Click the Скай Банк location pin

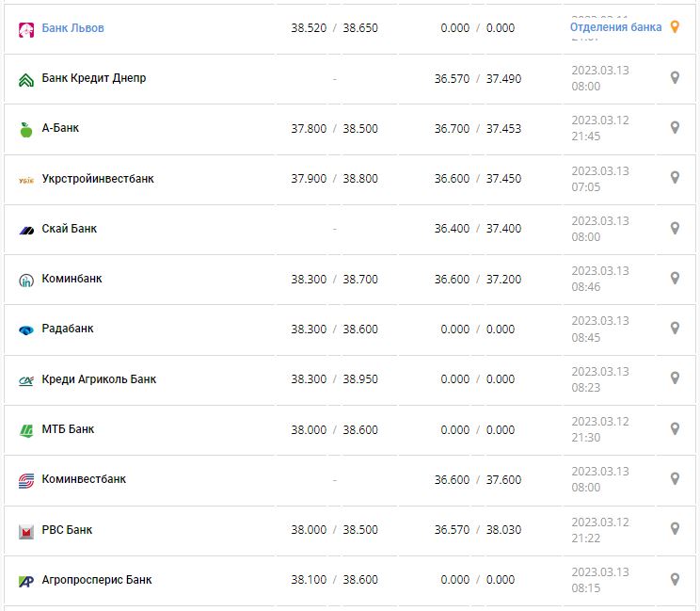[675, 228]
